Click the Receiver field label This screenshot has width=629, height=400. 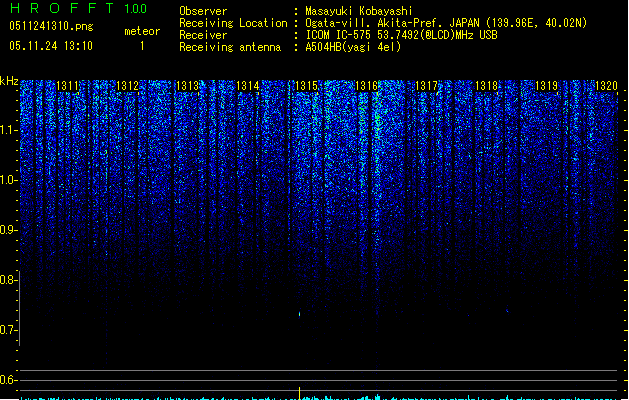click(x=203, y=35)
